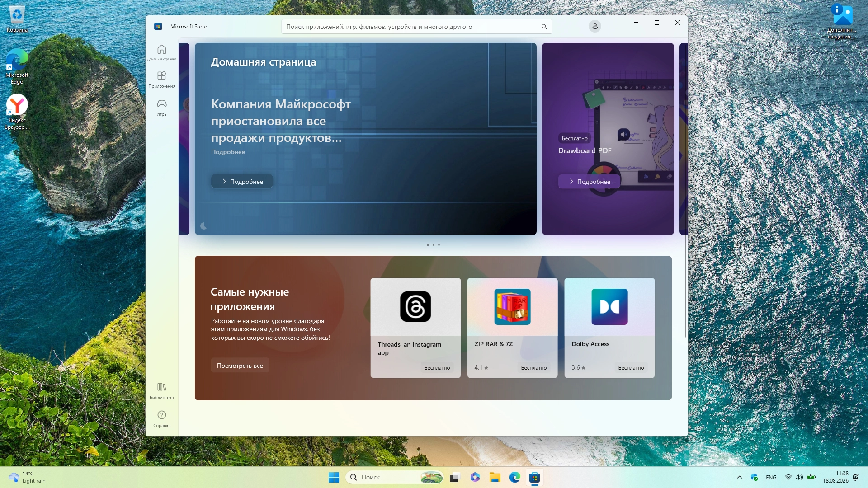This screenshot has width=868, height=488.
Task: Open the Приложения section in sidebar
Action: [162, 79]
